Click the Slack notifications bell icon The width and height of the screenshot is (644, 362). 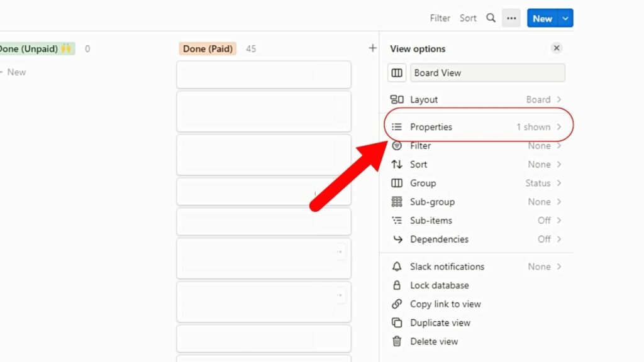[x=397, y=266]
